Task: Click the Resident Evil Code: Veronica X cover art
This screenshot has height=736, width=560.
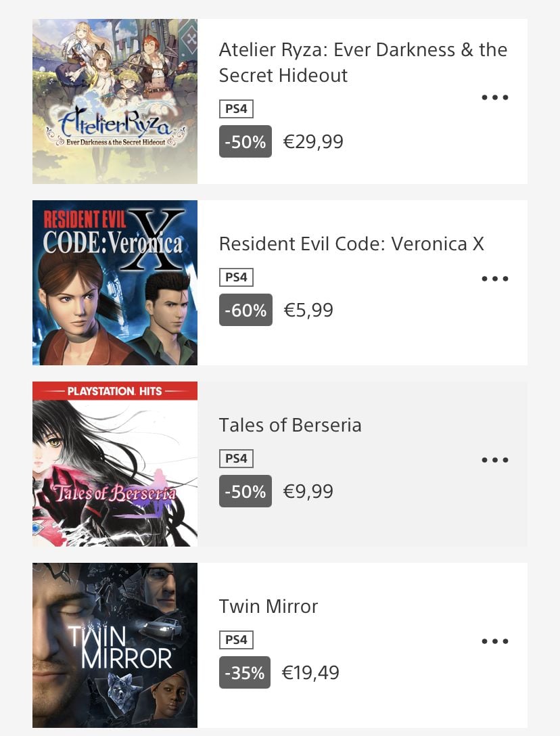Action: (115, 283)
